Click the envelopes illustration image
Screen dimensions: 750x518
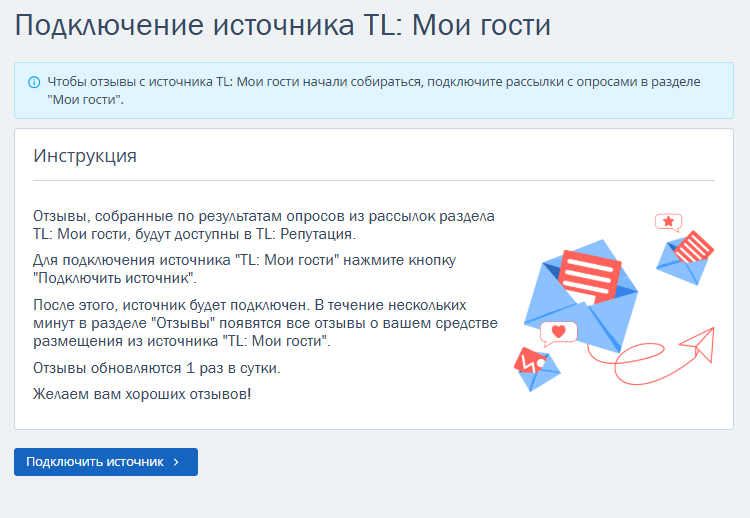tap(614, 302)
